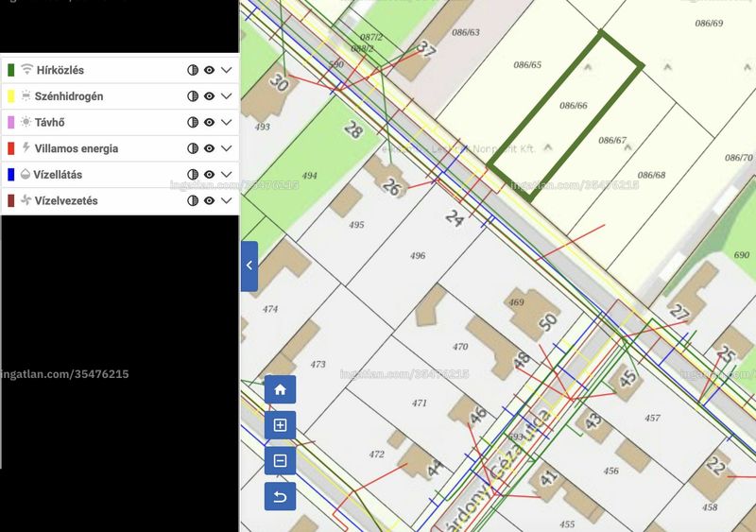Image resolution: width=756 pixels, height=532 pixels.
Task: Click the Vízellátás water drop icon
Action: coord(26,174)
